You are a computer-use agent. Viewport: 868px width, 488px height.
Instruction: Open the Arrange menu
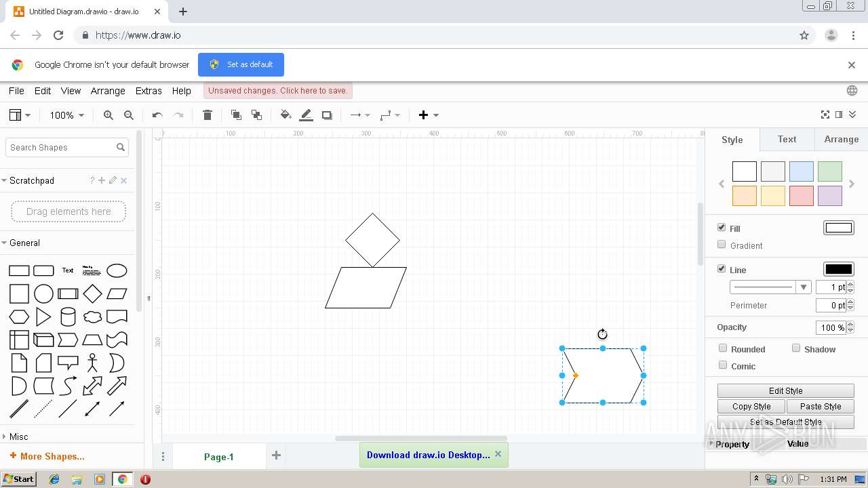pyautogui.click(x=108, y=91)
